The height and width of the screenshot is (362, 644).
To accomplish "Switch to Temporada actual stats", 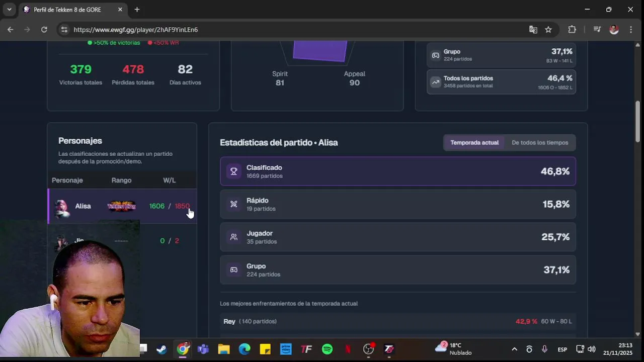I will pyautogui.click(x=474, y=143).
